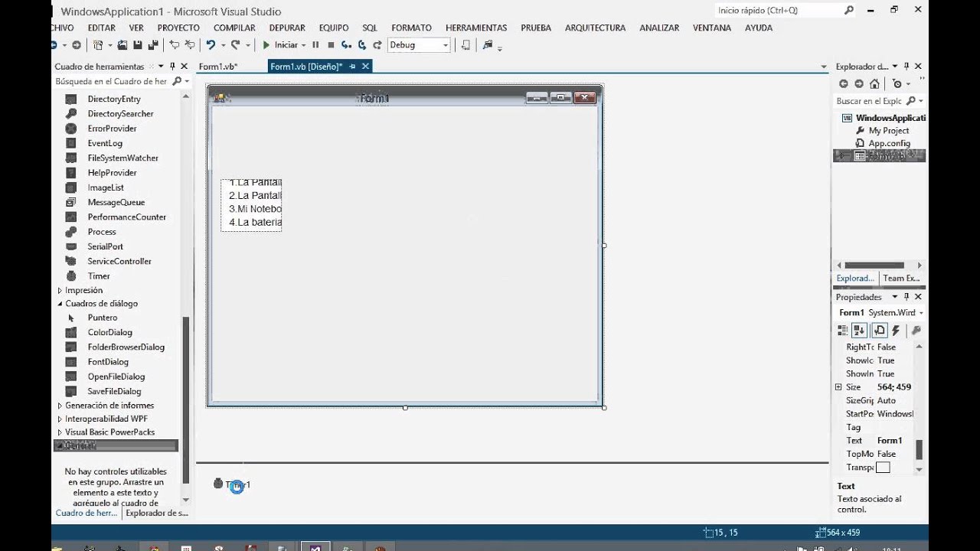Image resolution: width=980 pixels, height=551 pixels.
Task: Select the WindowsApplication1 project node
Action: coord(890,118)
